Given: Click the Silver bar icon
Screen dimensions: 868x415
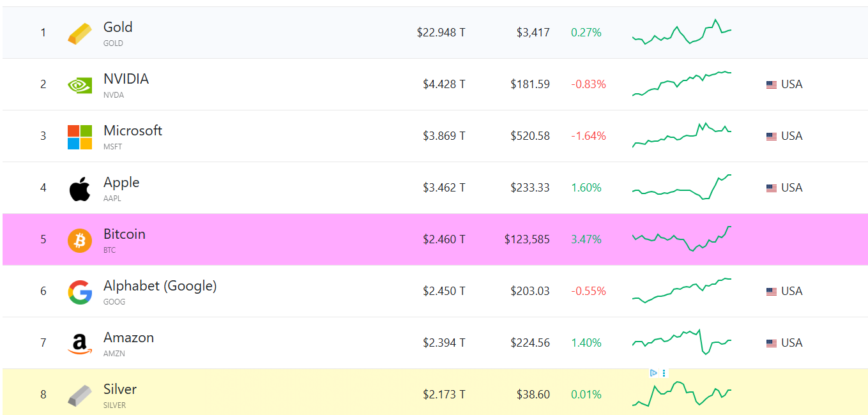Looking at the screenshot, I should tap(80, 396).
